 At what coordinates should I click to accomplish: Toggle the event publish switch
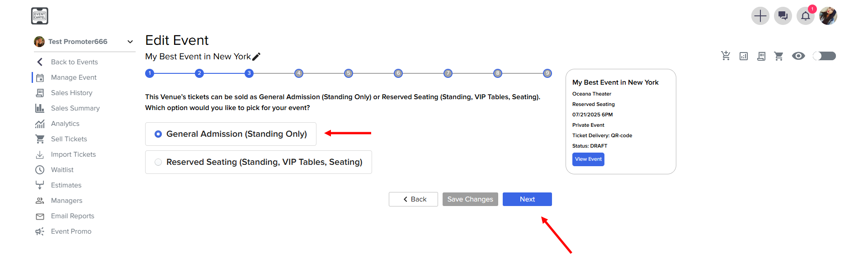pyautogui.click(x=824, y=56)
